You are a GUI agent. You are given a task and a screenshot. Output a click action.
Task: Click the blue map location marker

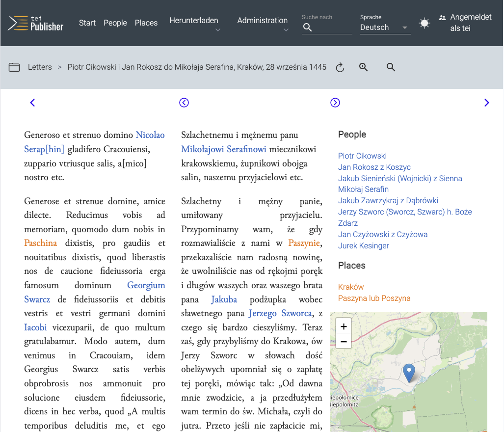pos(409,373)
